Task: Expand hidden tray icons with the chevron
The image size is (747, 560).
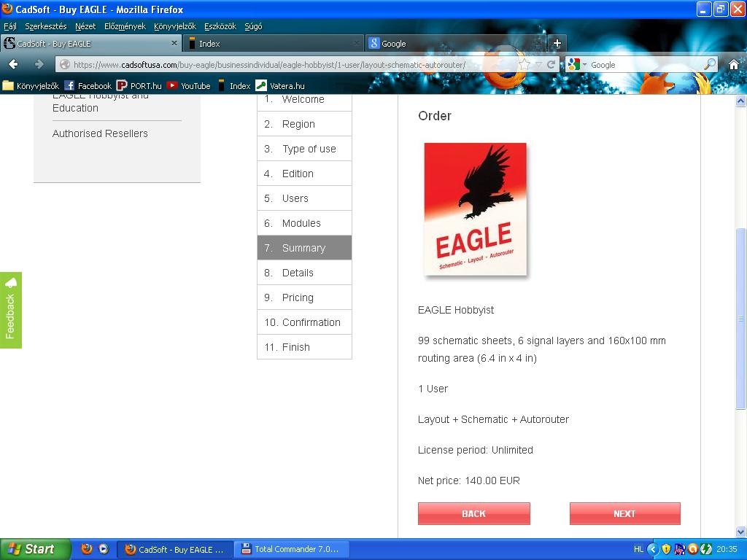Action: [653, 549]
